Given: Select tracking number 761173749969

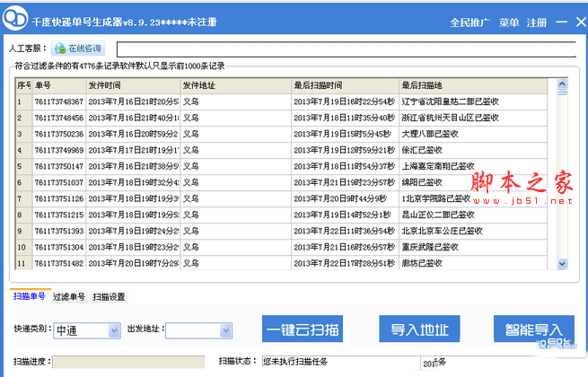Looking at the screenshot, I should 59,151.
